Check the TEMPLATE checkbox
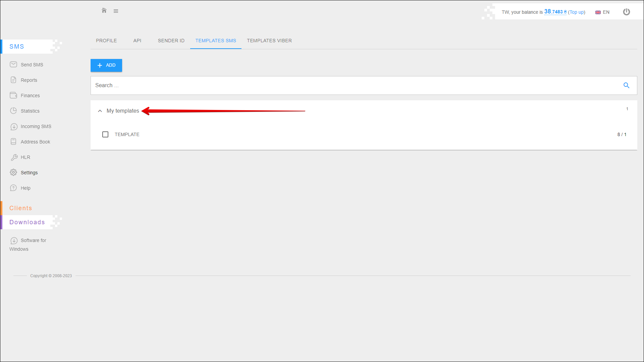The height and width of the screenshot is (362, 644). 105,134
